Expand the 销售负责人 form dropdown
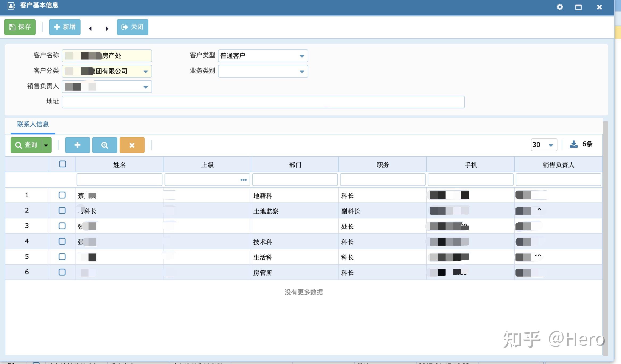This screenshot has width=621, height=364. (145, 87)
